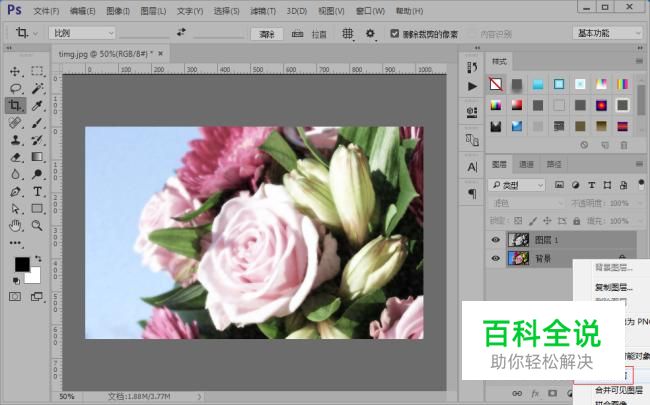Close the timg.jpg document tab
650x405 pixels.
point(160,53)
